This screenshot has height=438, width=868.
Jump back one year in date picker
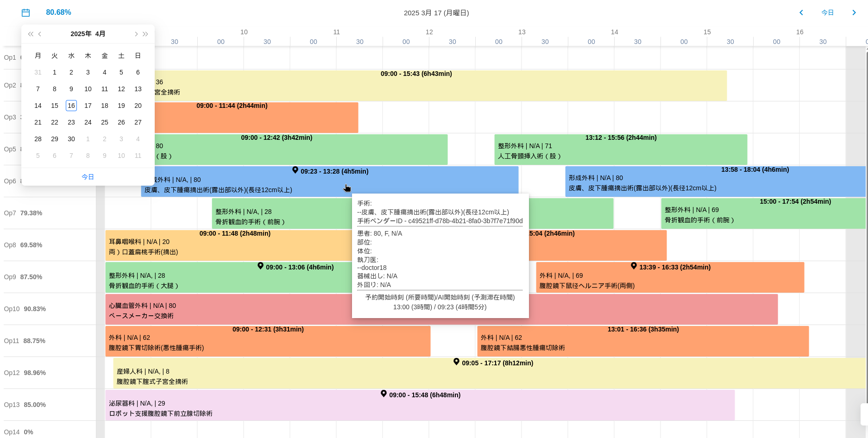[31, 34]
